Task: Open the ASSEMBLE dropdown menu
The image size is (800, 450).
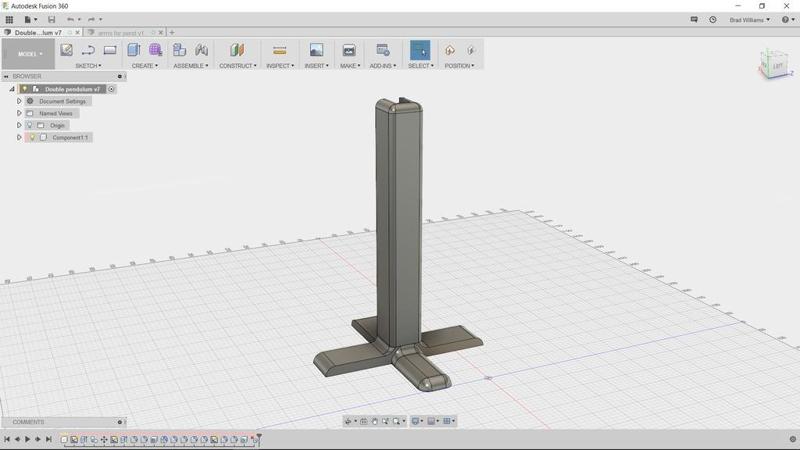Action: pos(191,66)
